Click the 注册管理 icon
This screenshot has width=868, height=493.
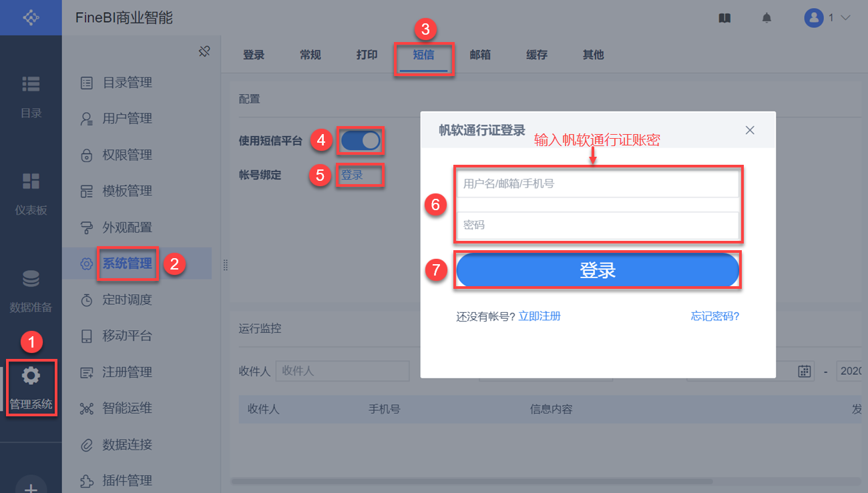pyautogui.click(x=87, y=372)
